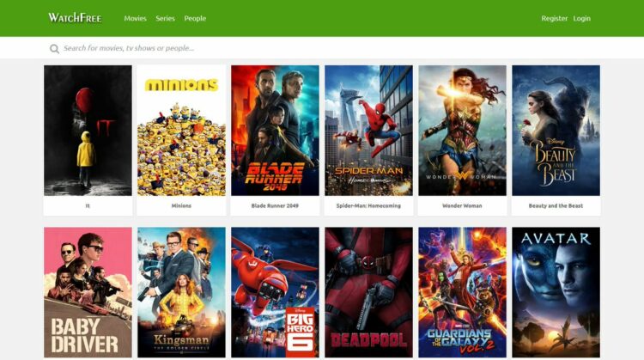Click the Register link
The height and width of the screenshot is (360, 644).
tap(554, 18)
